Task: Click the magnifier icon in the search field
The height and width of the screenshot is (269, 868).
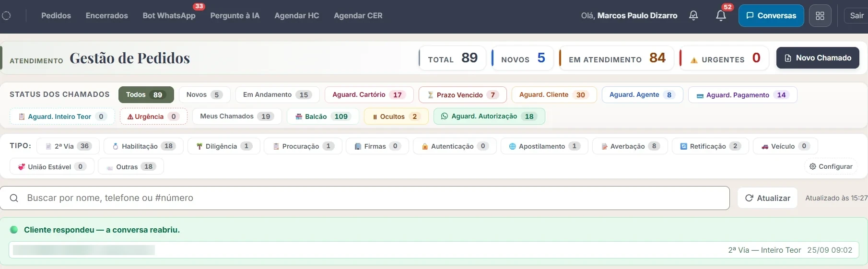Action: (14, 198)
